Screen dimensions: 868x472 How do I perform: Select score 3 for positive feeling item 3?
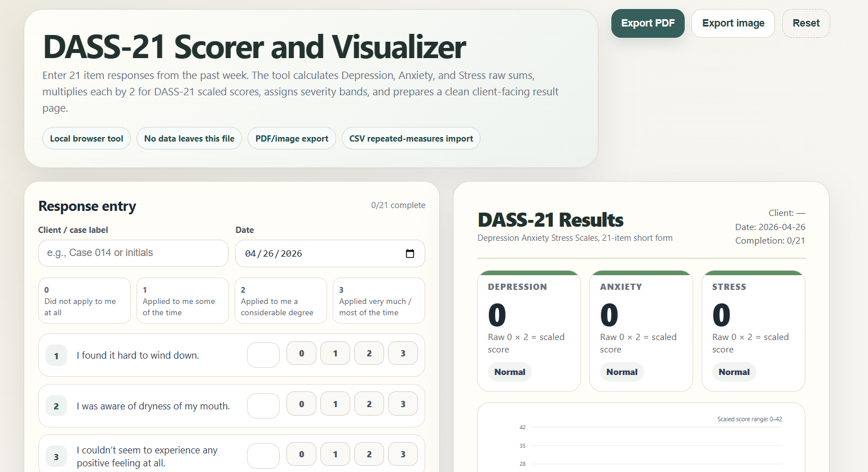(403, 455)
